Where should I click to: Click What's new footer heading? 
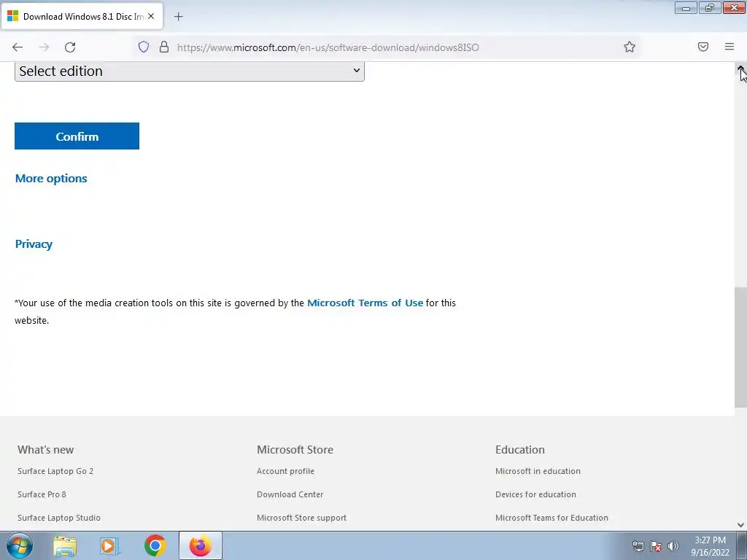[46, 449]
